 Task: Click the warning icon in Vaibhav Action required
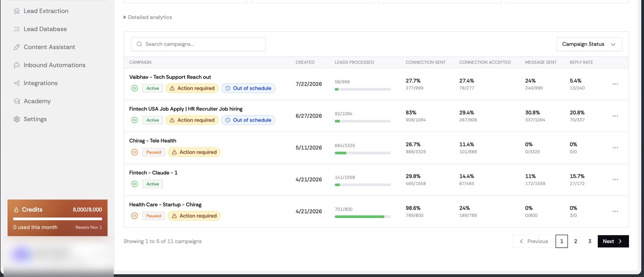click(172, 88)
